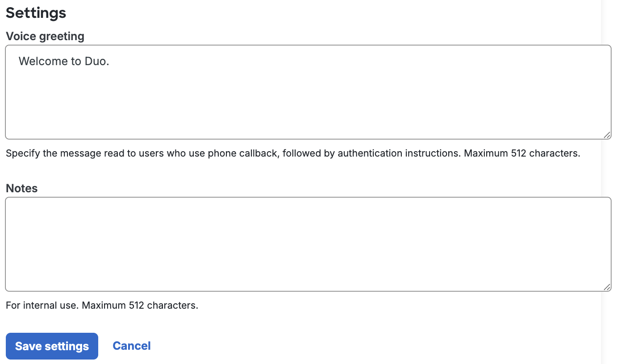Click the resize grip of Voice greeting box
This screenshot has height=364, width=617.
pos(608,135)
